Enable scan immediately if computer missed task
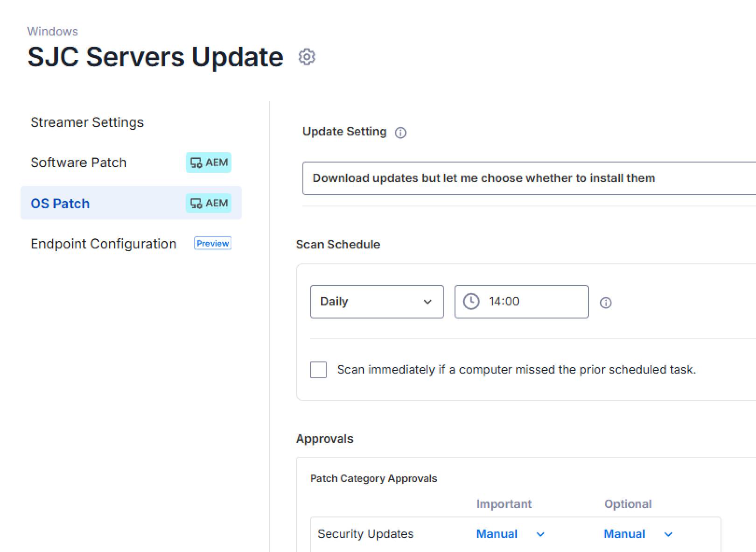The width and height of the screenshot is (756, 552). pos(318,369)
